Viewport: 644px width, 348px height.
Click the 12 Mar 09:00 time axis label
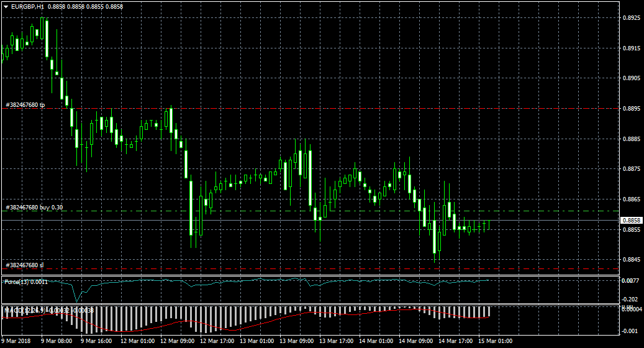point(178,341)
